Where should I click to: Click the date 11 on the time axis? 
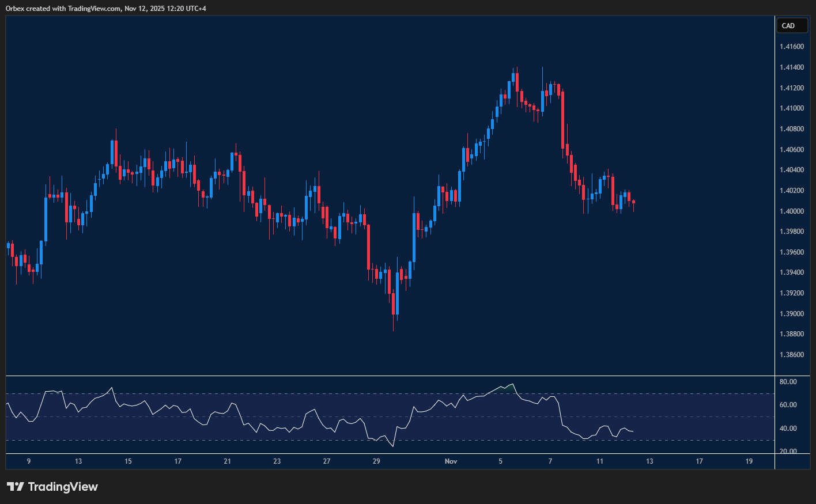(x=599, y=461)
